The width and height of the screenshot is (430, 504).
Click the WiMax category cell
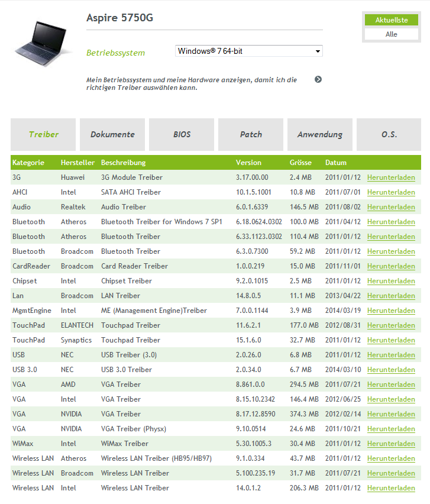23,444
